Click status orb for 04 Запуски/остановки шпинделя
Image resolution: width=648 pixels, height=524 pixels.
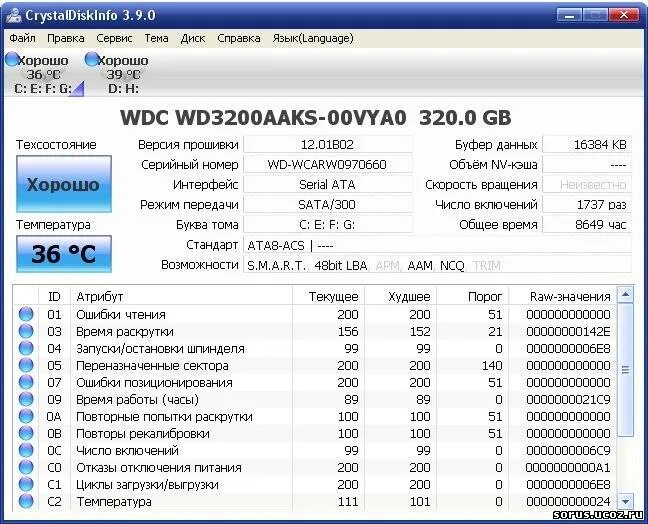[26, 348]
